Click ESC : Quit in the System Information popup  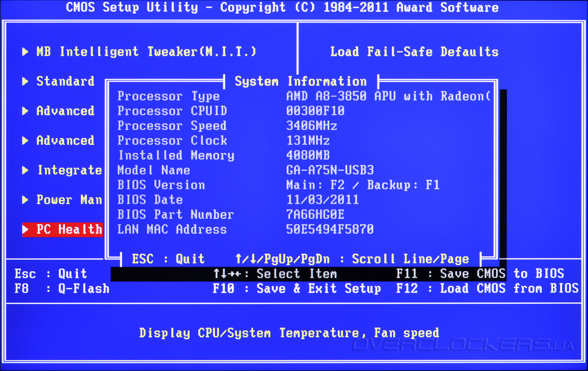168,259
